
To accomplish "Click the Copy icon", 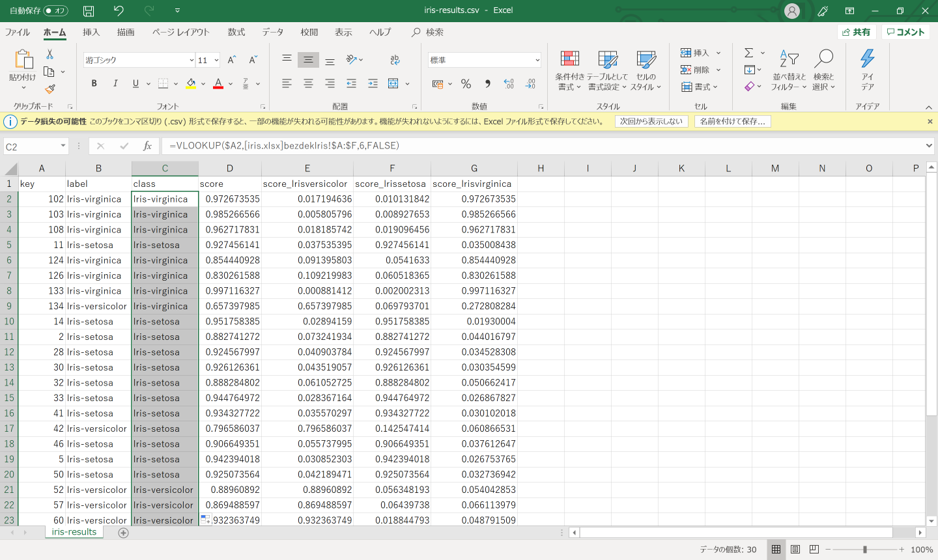I will [x=49, y=72].
